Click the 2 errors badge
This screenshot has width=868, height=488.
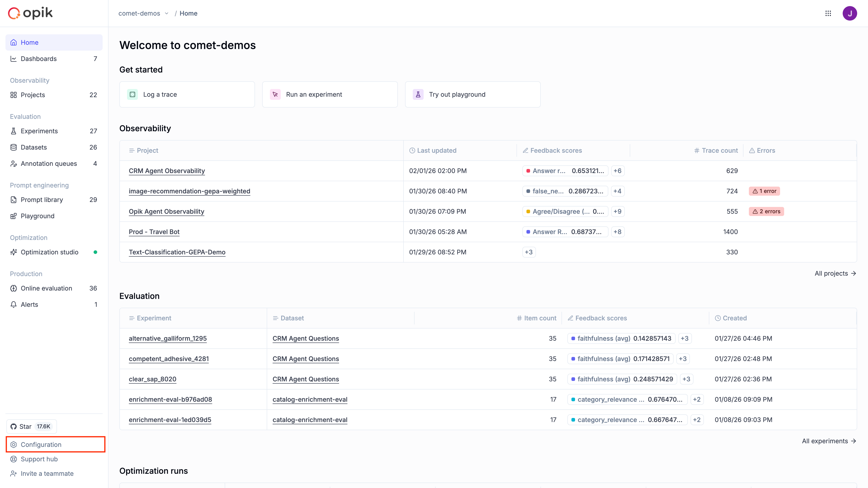766,211
